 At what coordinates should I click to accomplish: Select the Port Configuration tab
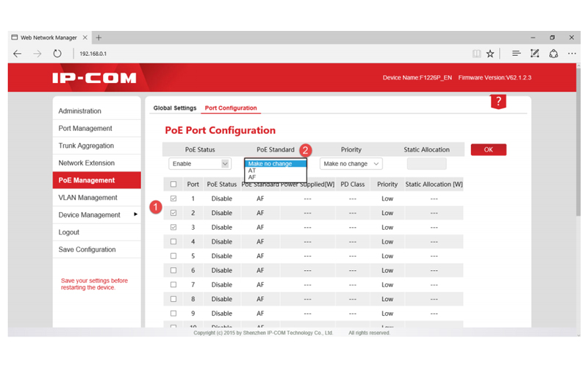tap(231, 108)
